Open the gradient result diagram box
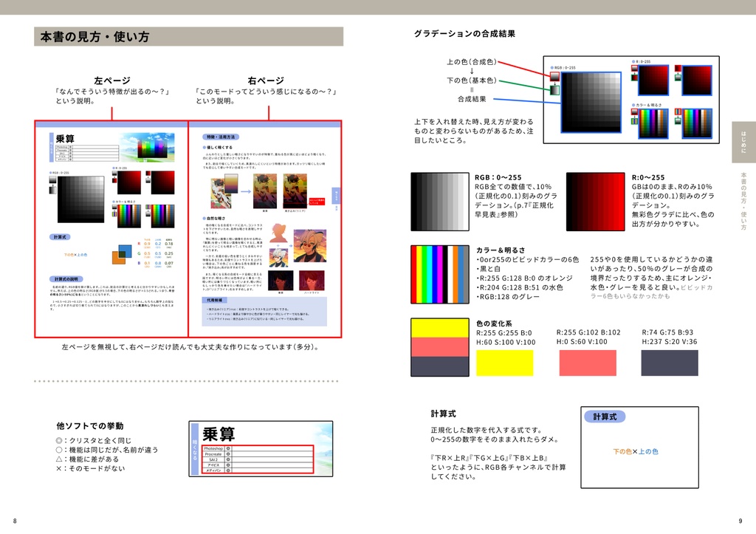 click(631, 100)
